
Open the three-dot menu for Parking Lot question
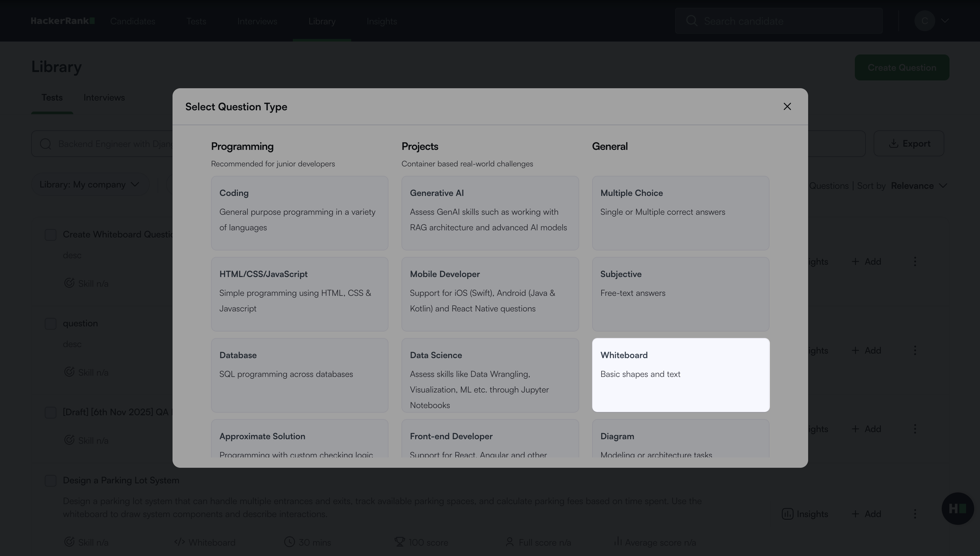(x=915, y=514)
